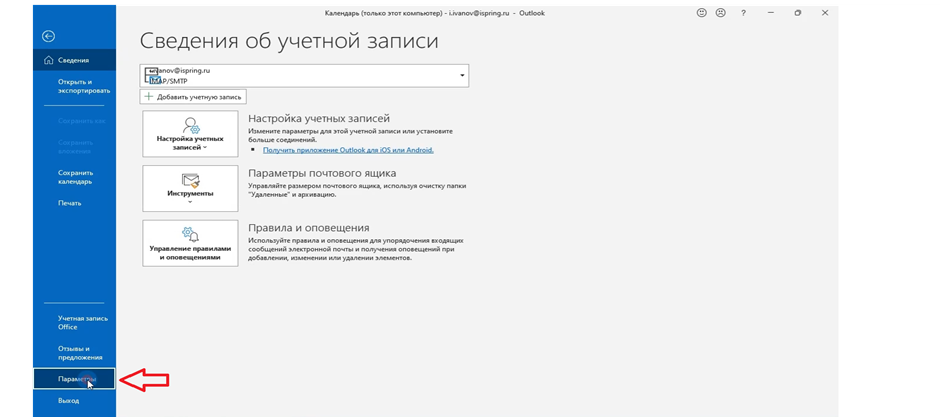
Task: Click Добавить учетную запись plus button
Action: (193, 97)
